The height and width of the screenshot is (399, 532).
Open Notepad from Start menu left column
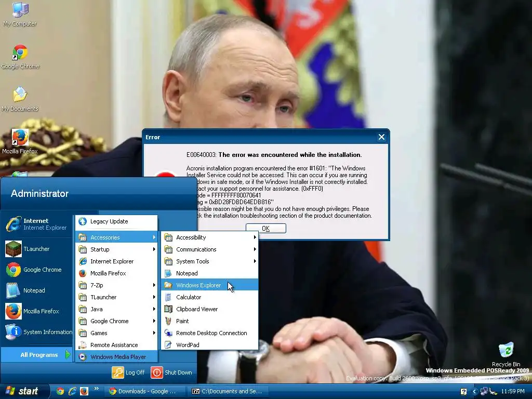[x=36, y=290]
